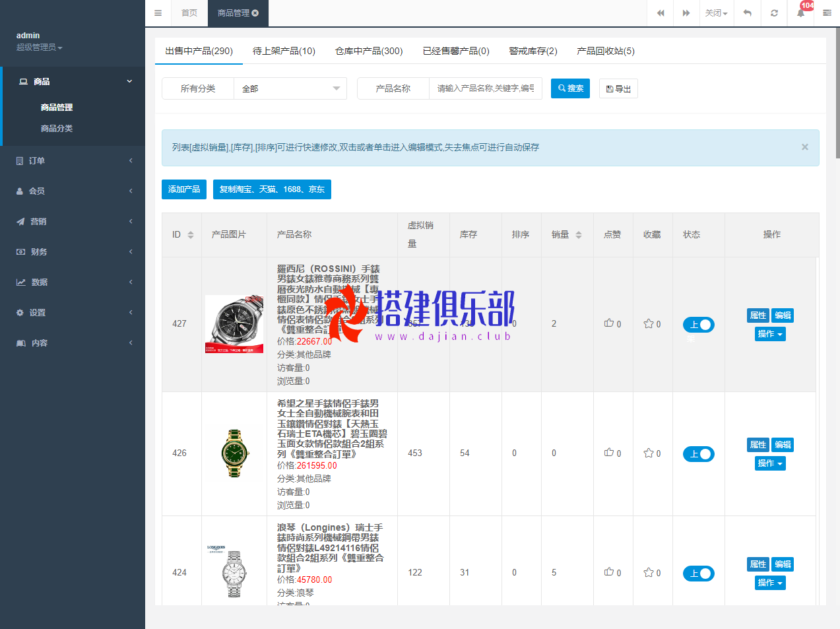Click the green jade watch thumbnail
This screenshot has height=629, width=840.
(234, 453)
